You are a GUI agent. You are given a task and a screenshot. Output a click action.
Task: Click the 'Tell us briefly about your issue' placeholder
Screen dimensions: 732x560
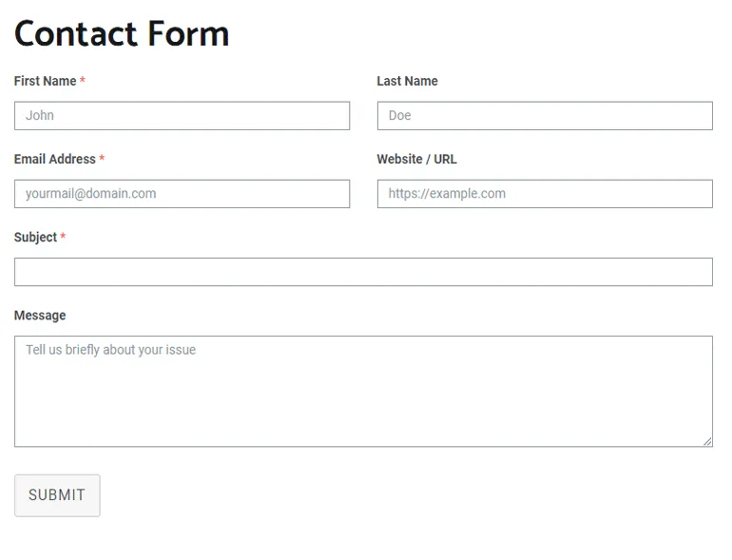110,350
